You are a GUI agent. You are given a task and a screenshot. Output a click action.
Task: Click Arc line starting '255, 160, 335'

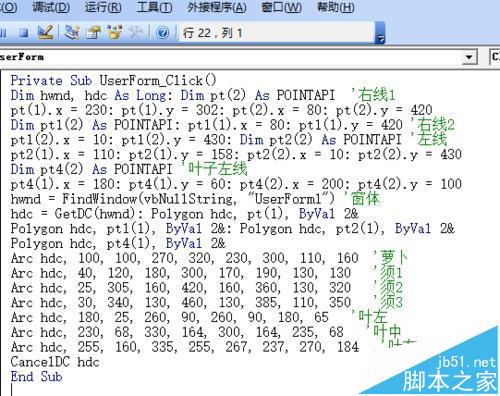[185, 347]
